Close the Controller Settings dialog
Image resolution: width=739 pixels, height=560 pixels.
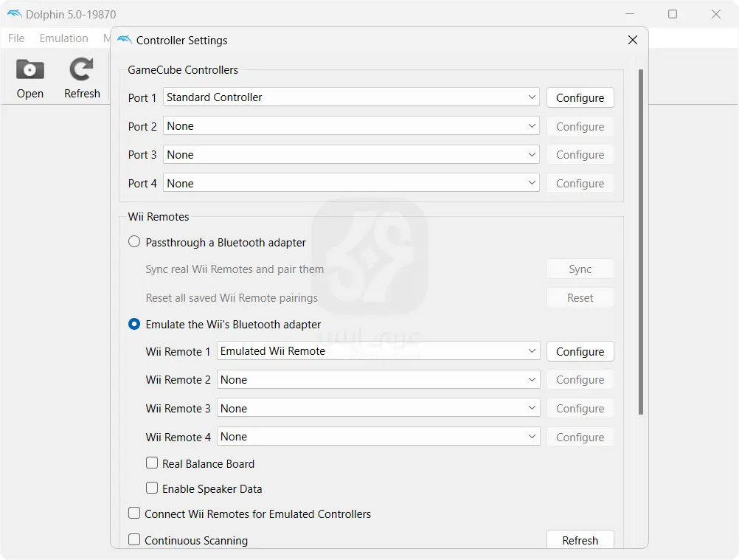632,41
